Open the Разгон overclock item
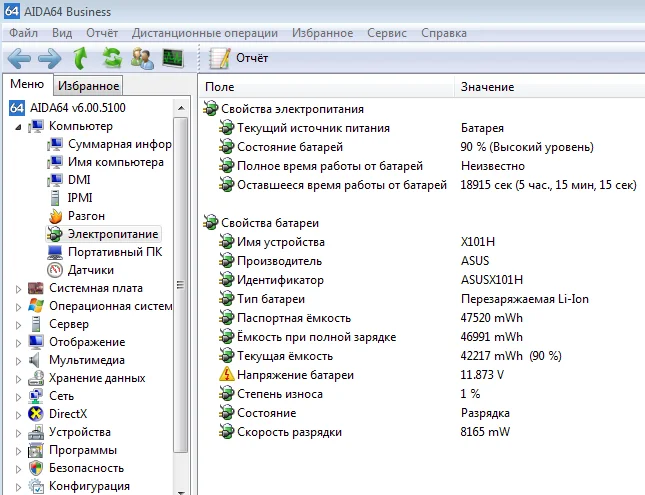The width and height of the screenshot is (645, 495). point(86,216)
